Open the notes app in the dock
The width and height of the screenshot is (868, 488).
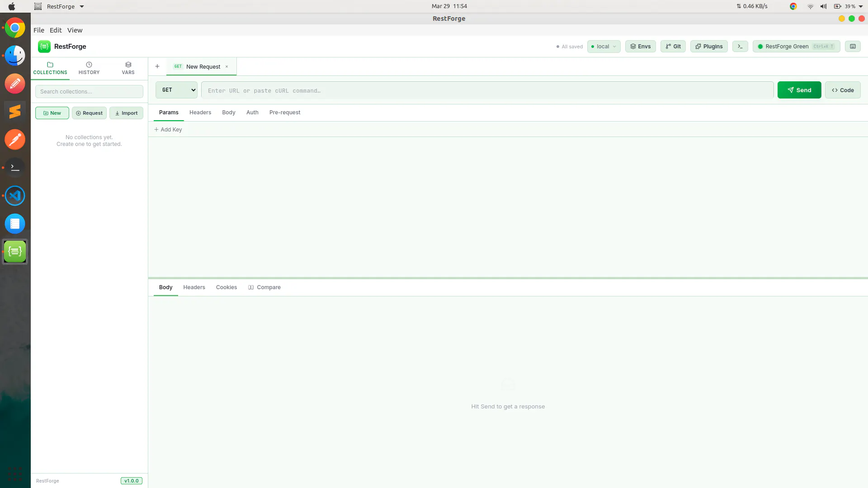pos(15,224)
